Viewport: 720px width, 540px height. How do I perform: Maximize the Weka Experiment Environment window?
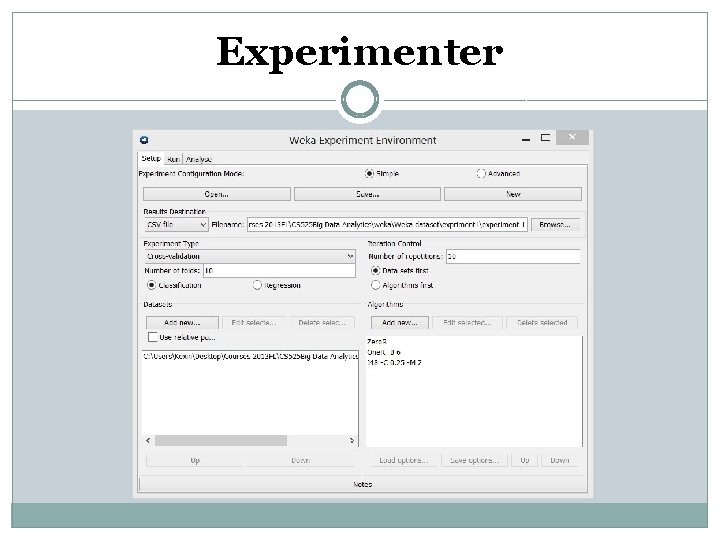pos(546,138)
